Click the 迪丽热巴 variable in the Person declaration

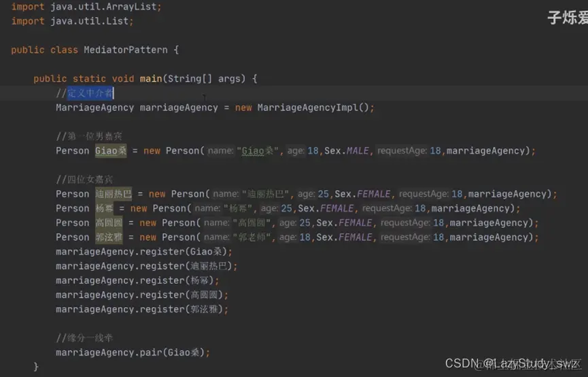pos(114,194)
